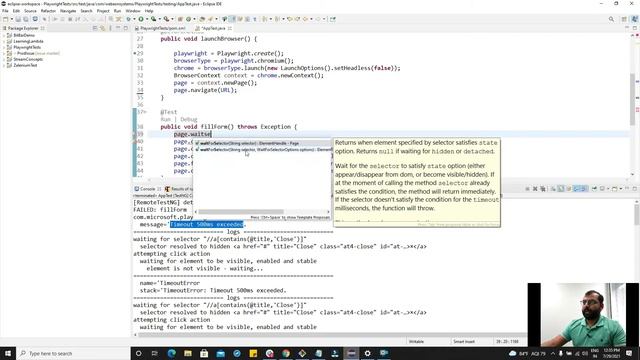Click the Debug code lens link above fillForm

189,119
